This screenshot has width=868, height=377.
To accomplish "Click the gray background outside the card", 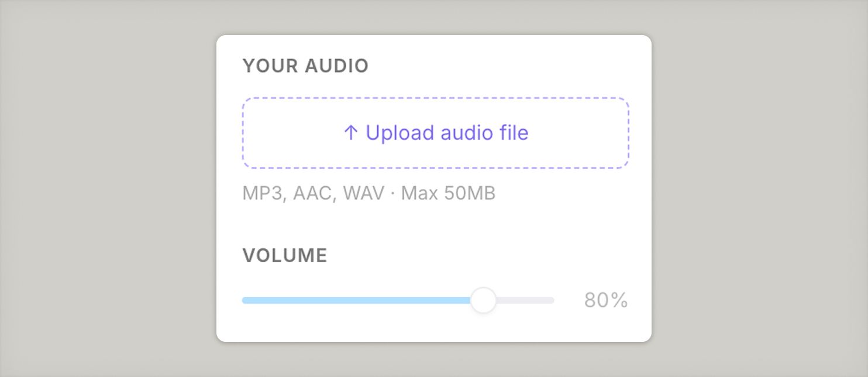I will (88, 187).
